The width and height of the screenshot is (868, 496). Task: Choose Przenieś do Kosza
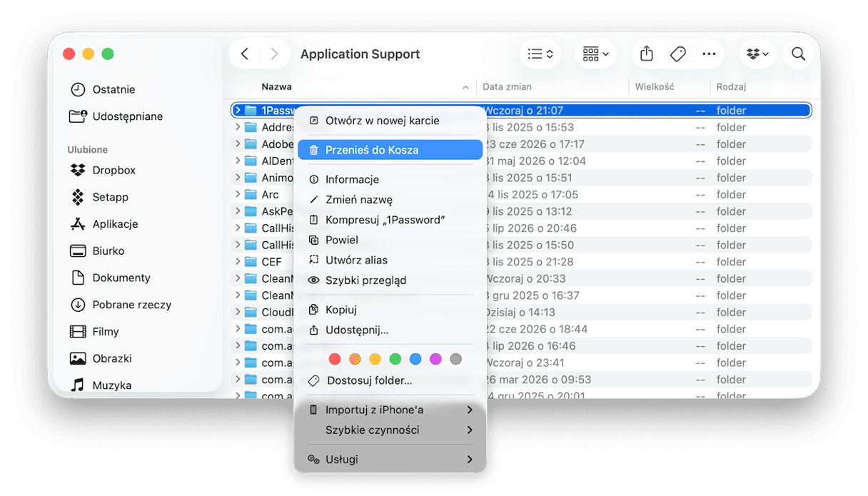pyautogui.click(x=390, y=150)
